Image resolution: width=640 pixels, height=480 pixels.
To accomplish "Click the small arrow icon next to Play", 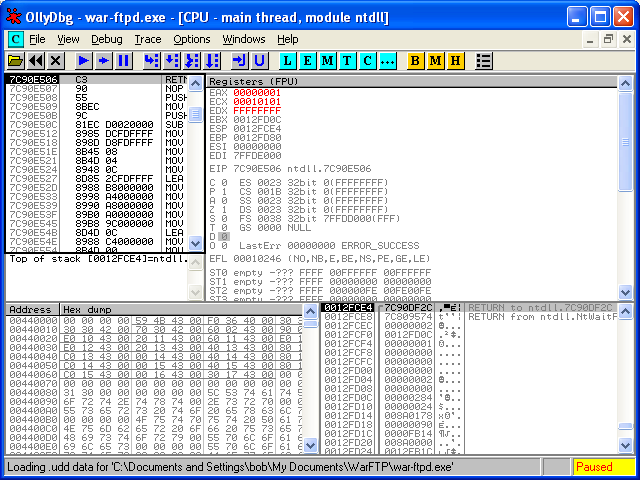I will pos(104,61).
